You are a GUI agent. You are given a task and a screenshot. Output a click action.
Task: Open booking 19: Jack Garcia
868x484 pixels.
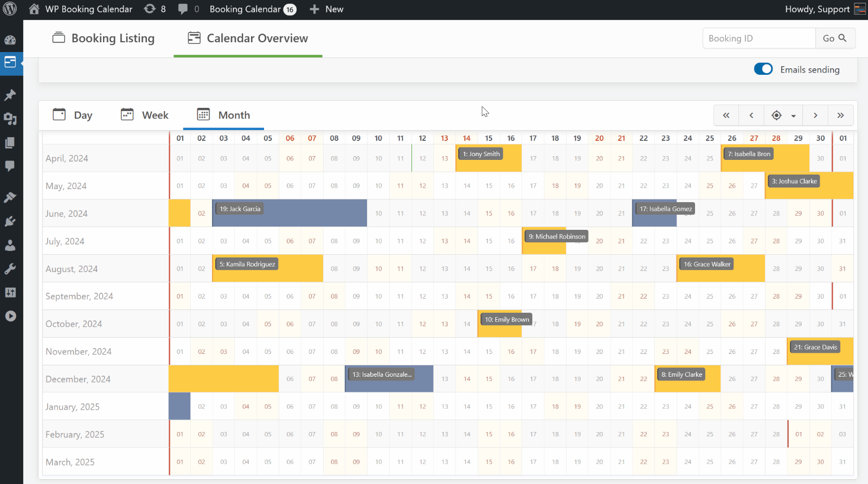pyautogui.click(x=240, y=209)
